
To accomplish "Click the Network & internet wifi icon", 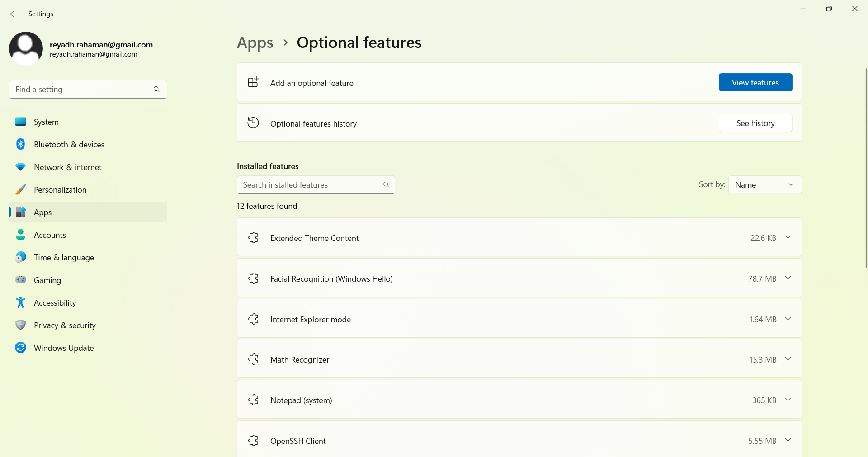I will [x=20, y=167].
